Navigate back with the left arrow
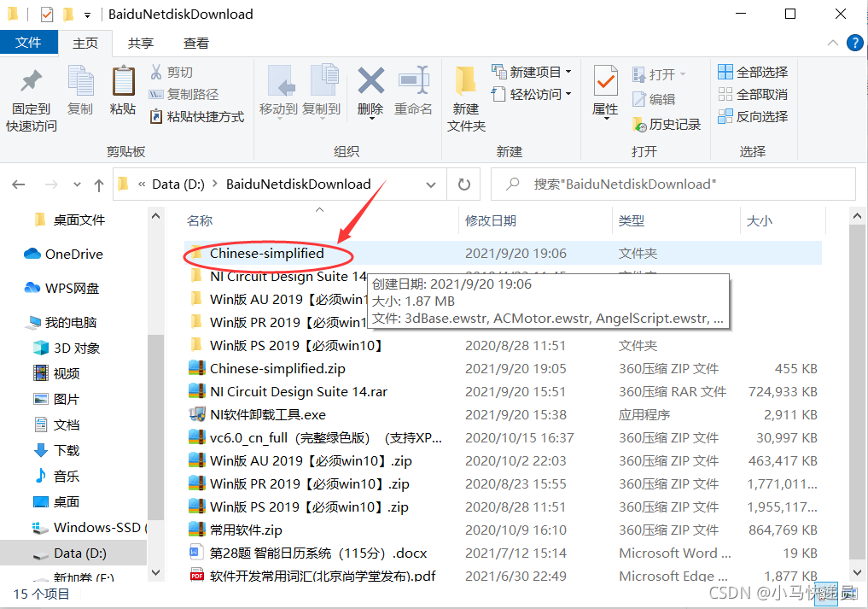 point(18,184)
